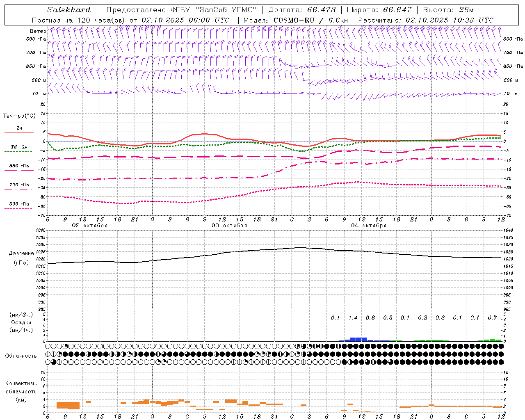This screenshot has width=525, height=420.
Task: Click the "(гПа)" unit under Давление
Action: click(x=21, y=263)
